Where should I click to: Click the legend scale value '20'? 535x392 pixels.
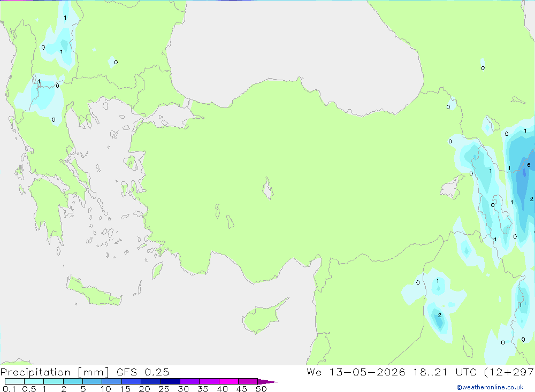pos(144,389)
